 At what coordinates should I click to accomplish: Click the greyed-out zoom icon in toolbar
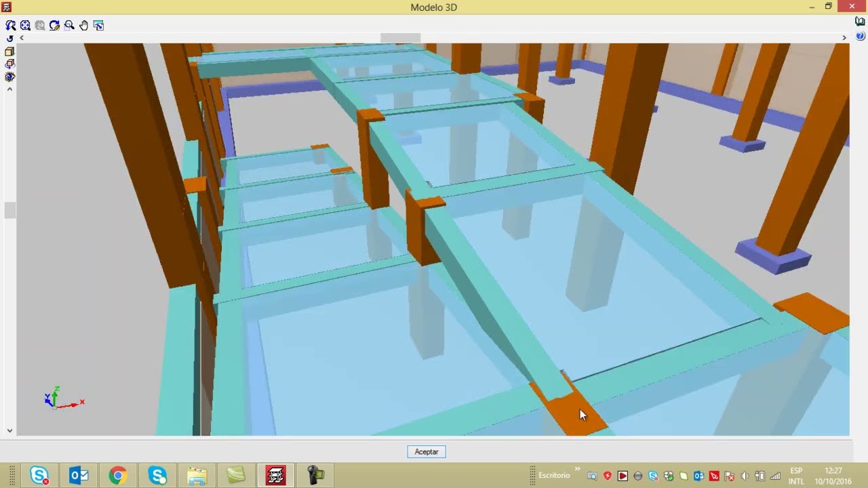tap(40, 25)
